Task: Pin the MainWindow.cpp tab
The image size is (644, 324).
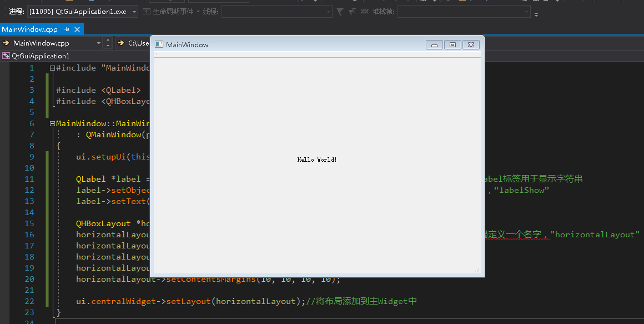Action: (67, 29)
